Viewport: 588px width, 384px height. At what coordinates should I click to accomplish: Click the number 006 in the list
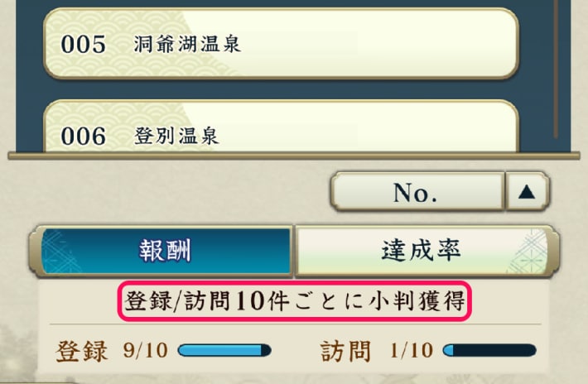pyautogui.click(x=84, y=136)
